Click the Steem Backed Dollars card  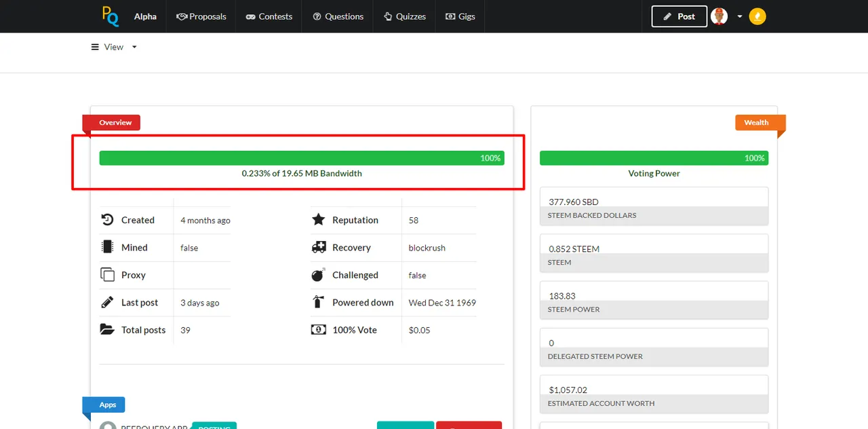[x=654, y=206]
